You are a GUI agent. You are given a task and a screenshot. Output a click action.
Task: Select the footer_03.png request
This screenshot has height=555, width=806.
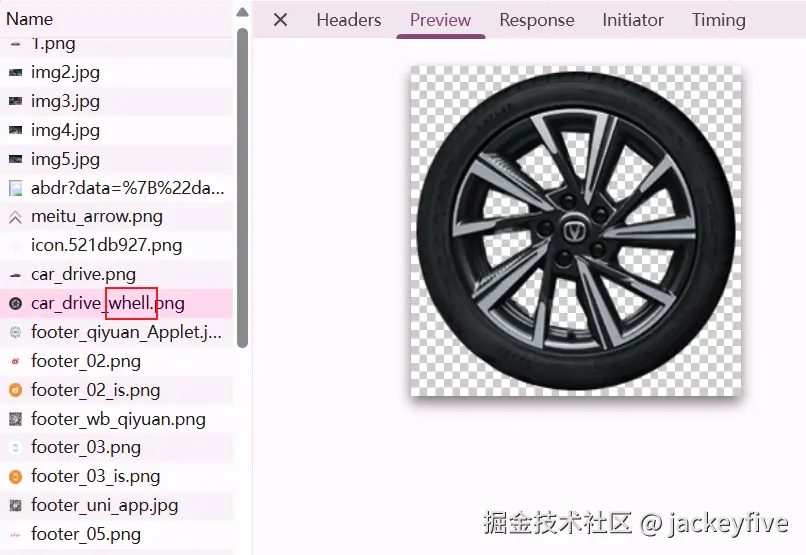coord(116,448)
